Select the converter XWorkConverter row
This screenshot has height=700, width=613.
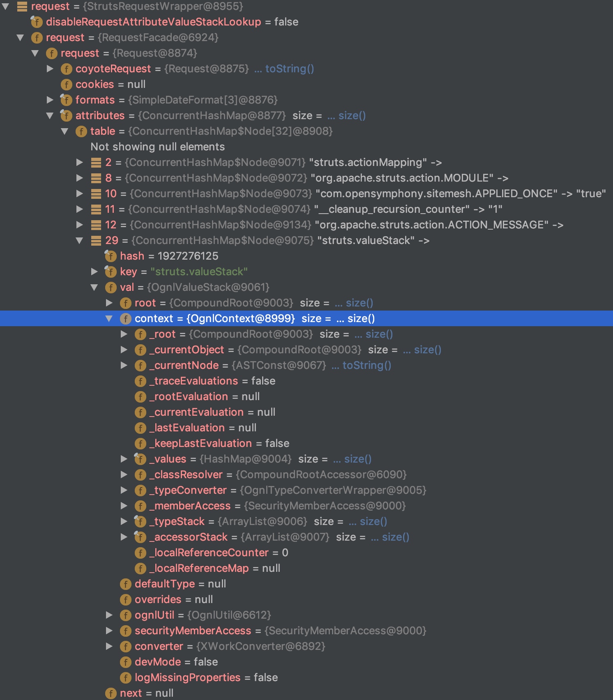point(306,647)
